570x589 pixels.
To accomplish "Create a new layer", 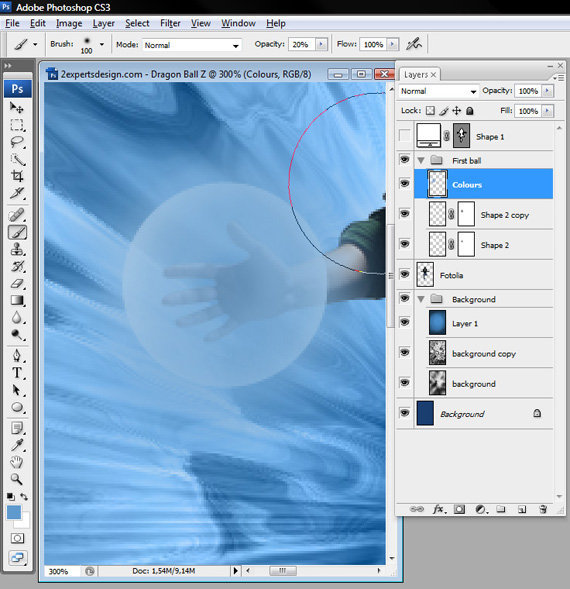I will click(x=522, y=509).
